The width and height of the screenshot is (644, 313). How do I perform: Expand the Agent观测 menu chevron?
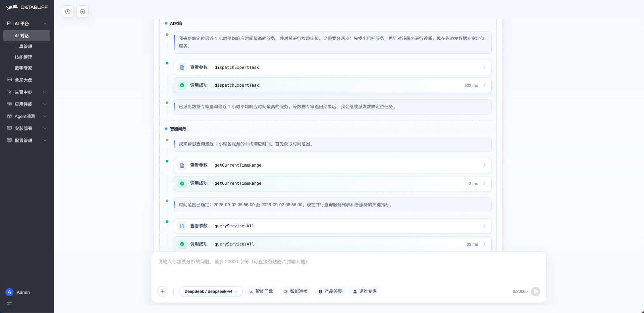tap(45, 116)
